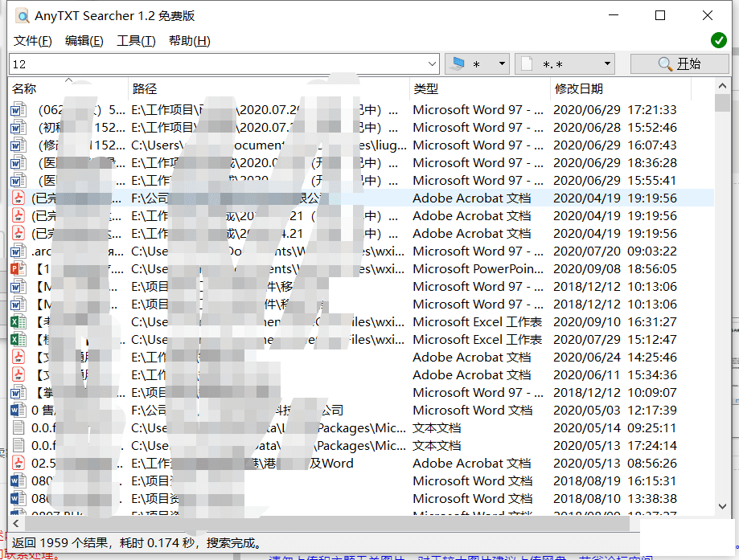
Task: Open the drive selection dropdown showing *
Action: [x=477, y=64]
